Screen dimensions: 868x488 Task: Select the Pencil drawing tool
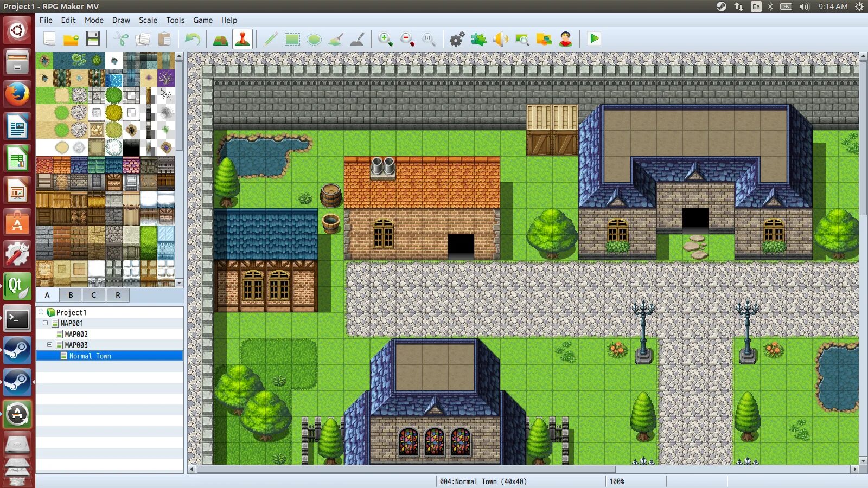tap(270, 39)
